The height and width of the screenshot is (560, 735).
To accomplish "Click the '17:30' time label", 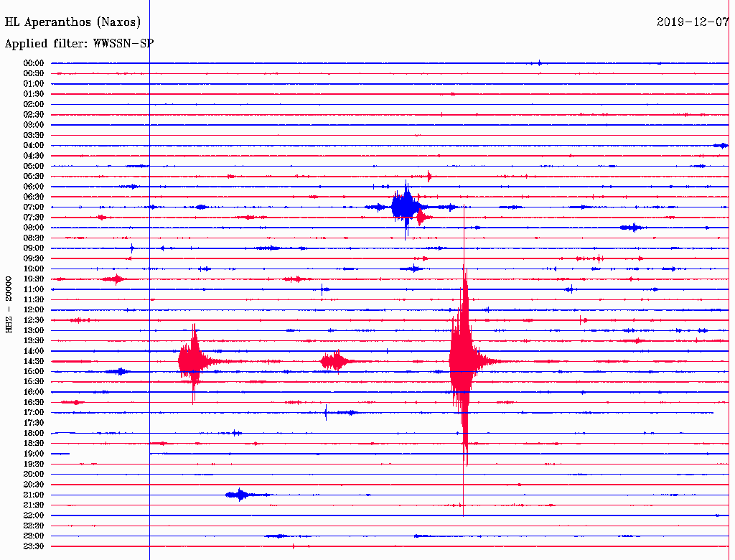I will (x=34, y=423).
